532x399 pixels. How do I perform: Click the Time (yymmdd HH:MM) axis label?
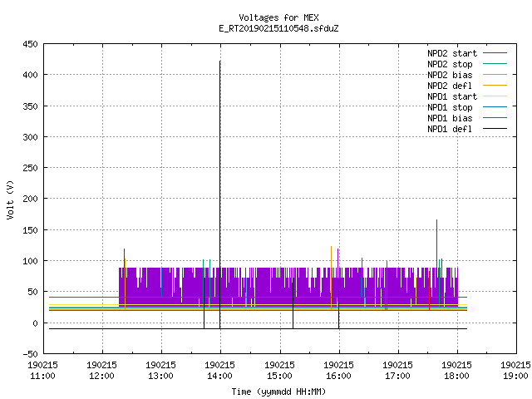click(279, 392)
